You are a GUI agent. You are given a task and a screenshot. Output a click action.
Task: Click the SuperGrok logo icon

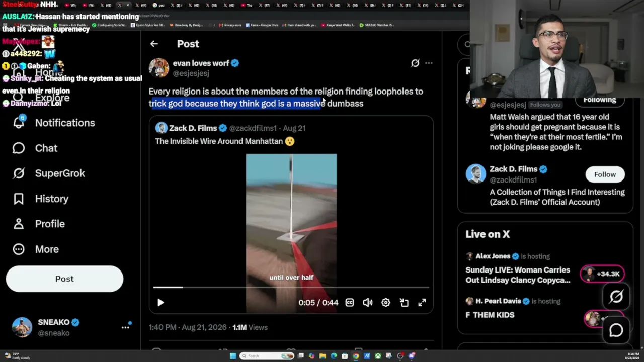19,173
